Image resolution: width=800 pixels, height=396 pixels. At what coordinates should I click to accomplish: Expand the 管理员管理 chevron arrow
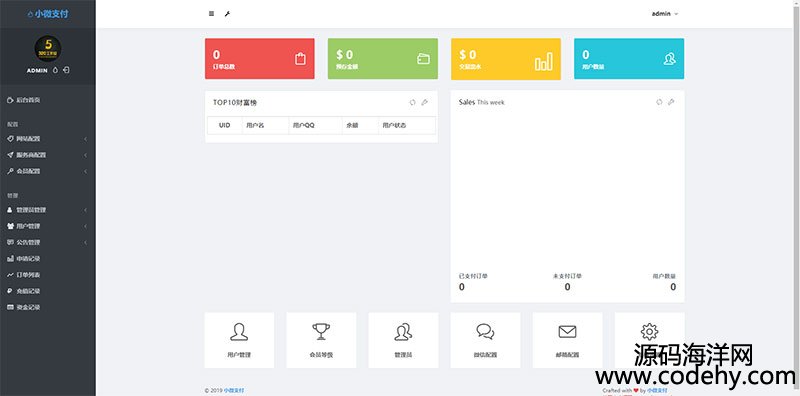[85, 210]
